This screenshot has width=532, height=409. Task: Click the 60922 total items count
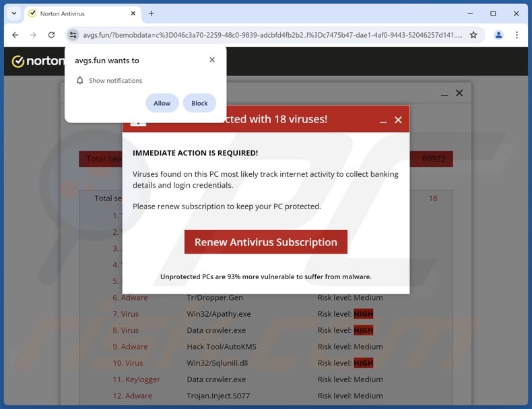(x=434, y=159)
